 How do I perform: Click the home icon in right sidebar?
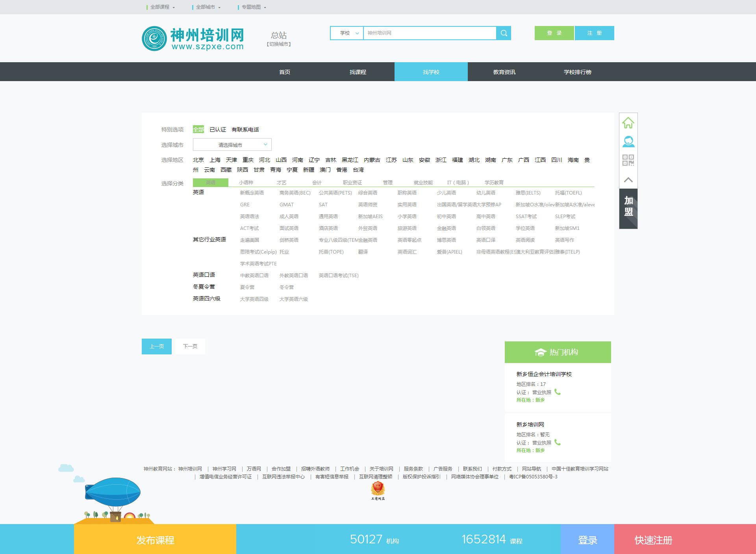click(x=628, y=123)
